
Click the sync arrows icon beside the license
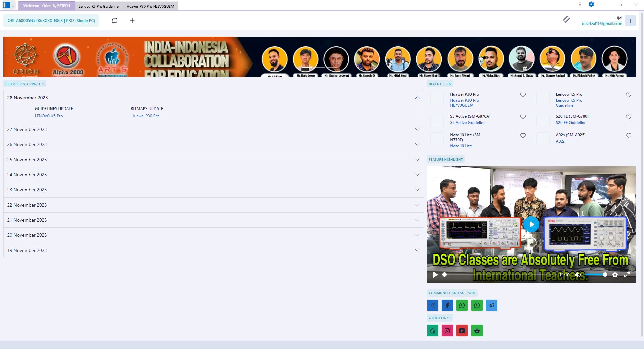115,20
